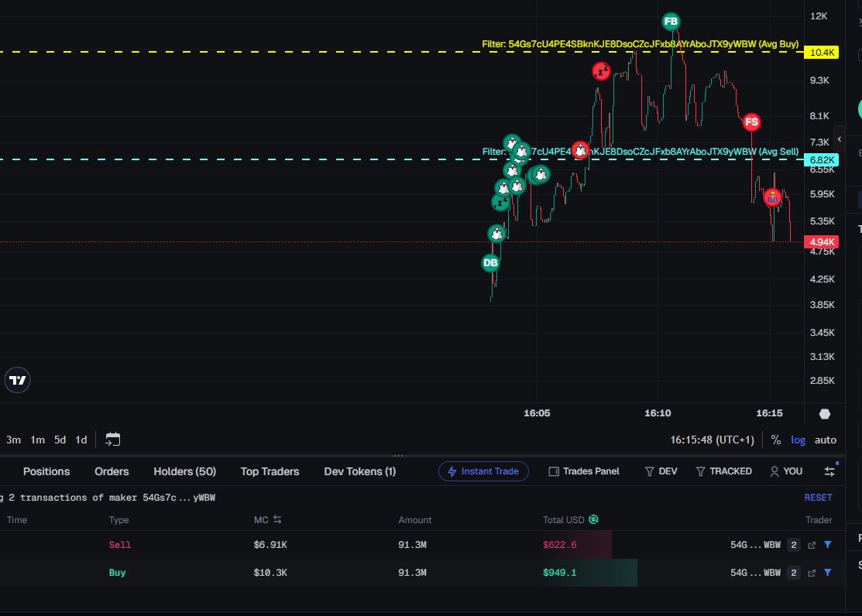Click the Avg Buy filter line label
862x616 pixels.
click(640, 44)
